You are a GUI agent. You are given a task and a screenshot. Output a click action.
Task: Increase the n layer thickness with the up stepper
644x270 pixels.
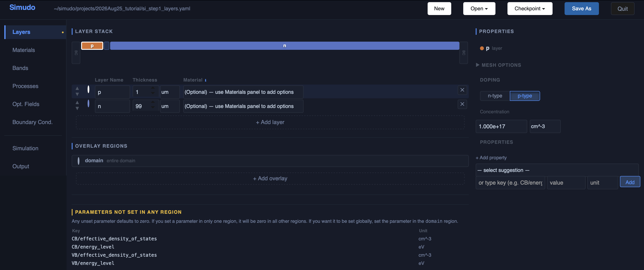[153, 102]
